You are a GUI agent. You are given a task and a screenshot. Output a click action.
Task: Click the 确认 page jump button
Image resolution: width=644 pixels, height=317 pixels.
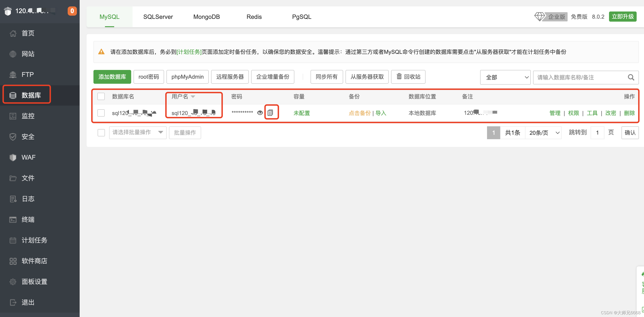[x=630, y=133]
